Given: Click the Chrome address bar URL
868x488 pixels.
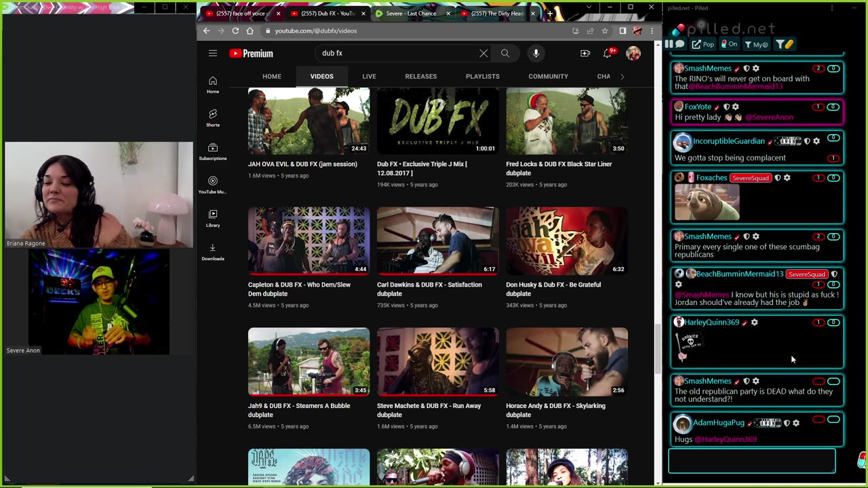Looking at the screenshot, I should tap(316, 30).
